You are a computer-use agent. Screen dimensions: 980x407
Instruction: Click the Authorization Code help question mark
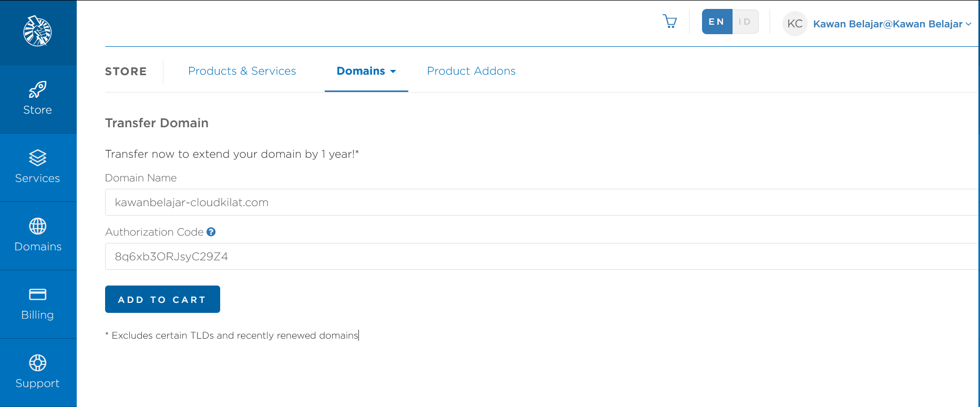pyautogui.click(x=211, y=232)
